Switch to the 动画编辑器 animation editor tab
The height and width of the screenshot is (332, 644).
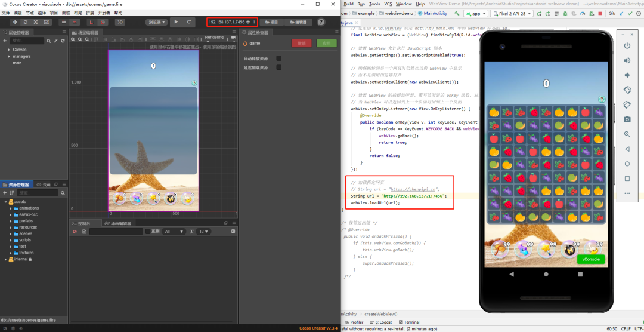point(118,223)
